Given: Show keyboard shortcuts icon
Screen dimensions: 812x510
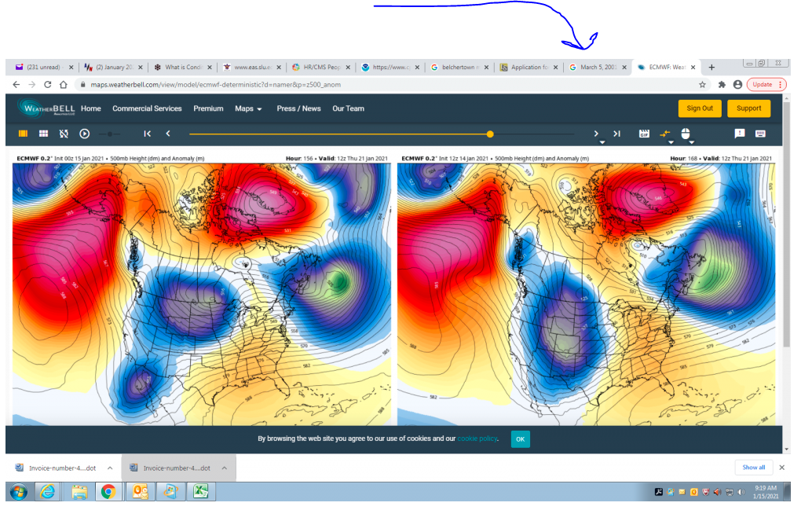Looking at the screenshot, I should pyautogui.click(x=760, y=134).
